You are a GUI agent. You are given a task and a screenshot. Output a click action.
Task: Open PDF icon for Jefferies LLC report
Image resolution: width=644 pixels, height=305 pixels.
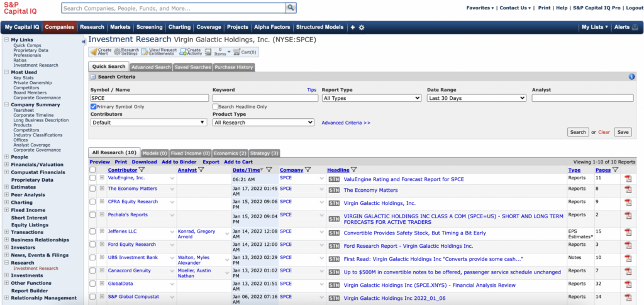pos(627,232)
